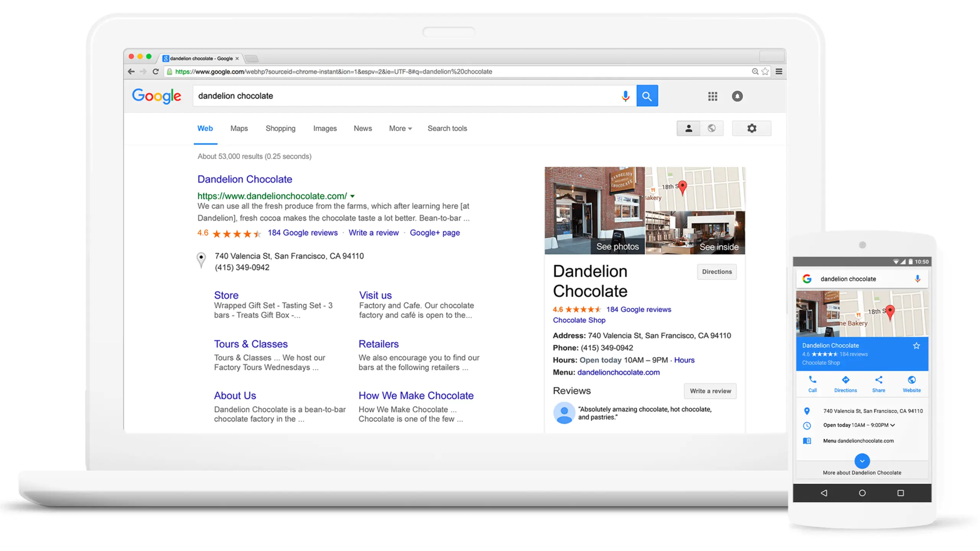Click the Images search tab menu item
Screen dimensions: 980x551
pos(324,128)
